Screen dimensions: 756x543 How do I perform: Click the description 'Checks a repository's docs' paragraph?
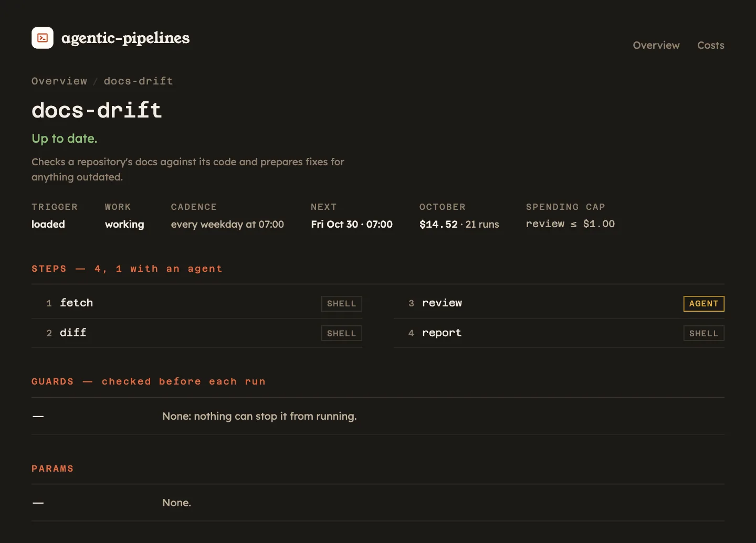[x=188, y=169]
